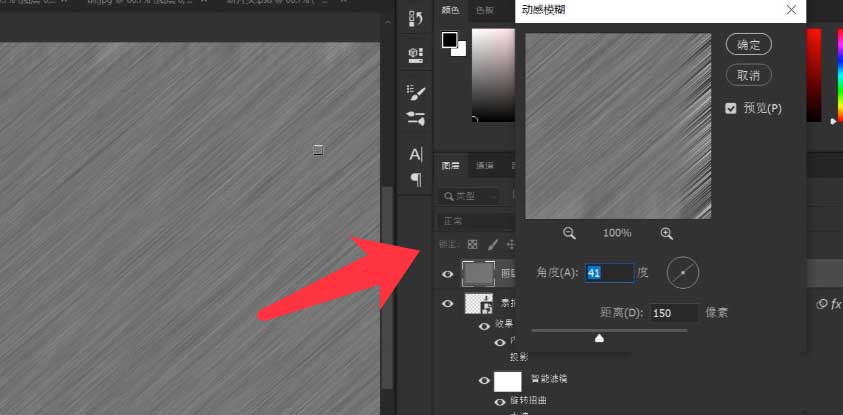Image resolution: width=843 pixels, height=415 pixels.
Task: Click the Character panel icon
Action: point(416,155)
